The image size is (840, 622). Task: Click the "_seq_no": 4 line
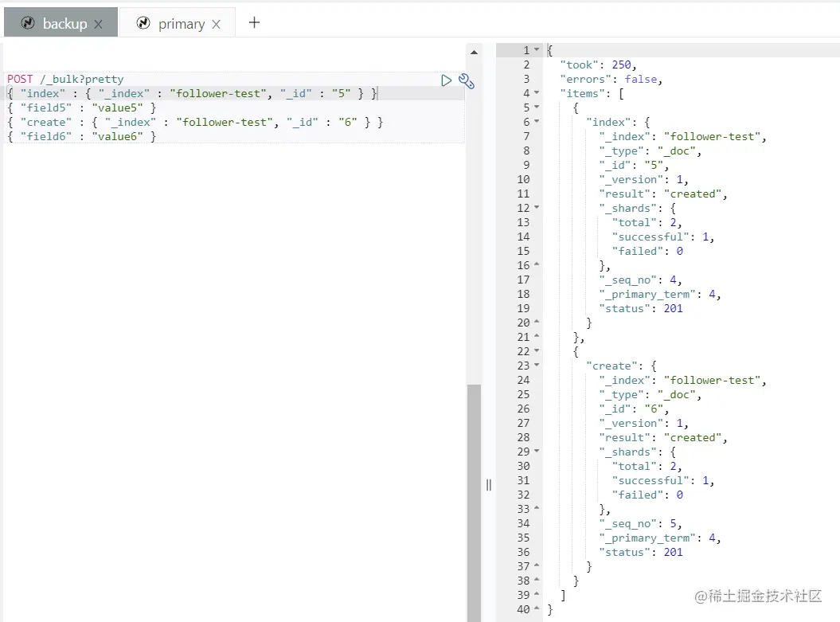tap(640, 280)
